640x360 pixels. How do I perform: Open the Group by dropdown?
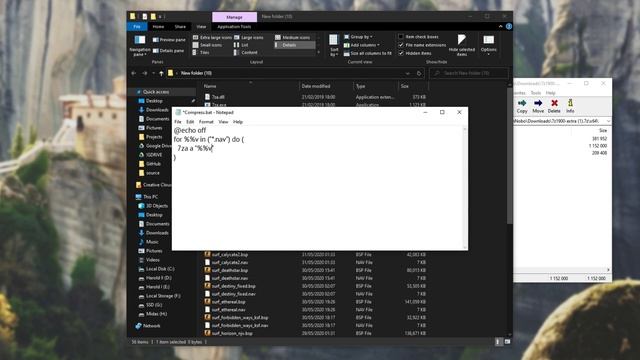358,37
